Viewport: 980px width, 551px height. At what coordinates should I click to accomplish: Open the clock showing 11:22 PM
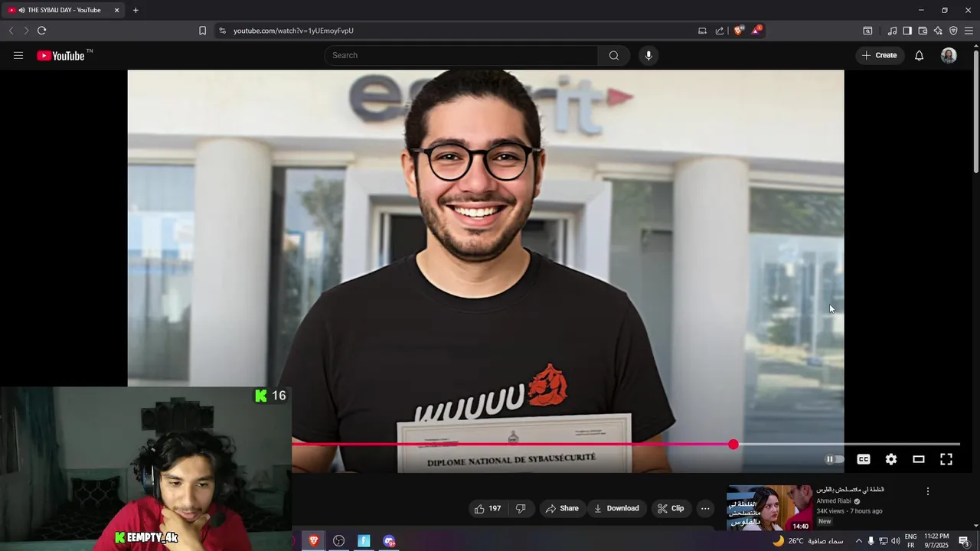(x=936, y=541)
